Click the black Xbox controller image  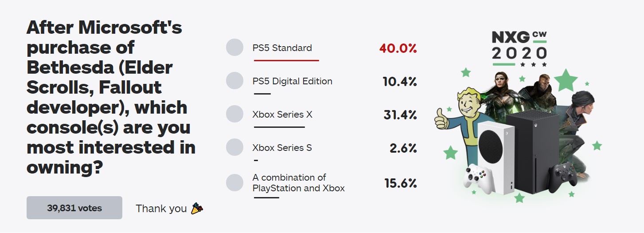pyautogui.click(x=563, y=177)
